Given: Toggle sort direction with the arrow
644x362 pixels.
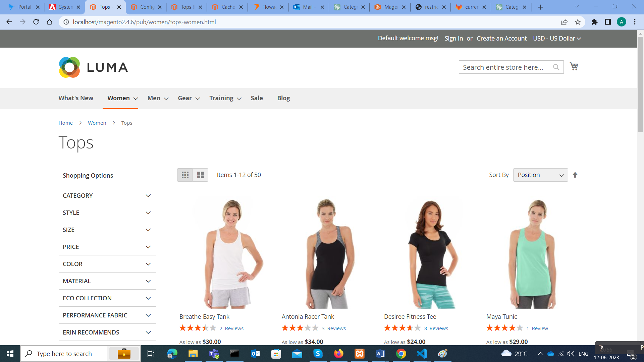Looking at the screenshot, I should [575, 175].
